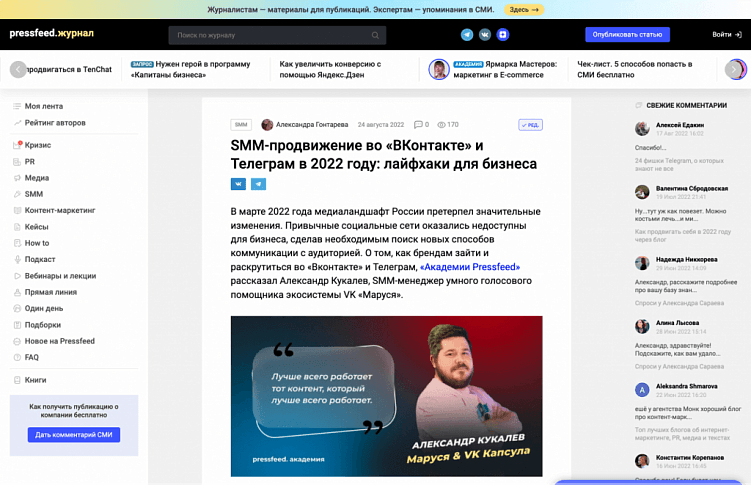The height and width of the screenshot is (485, 751).
Task: Click the «Книги» book icon
Action: coord(17,380)
